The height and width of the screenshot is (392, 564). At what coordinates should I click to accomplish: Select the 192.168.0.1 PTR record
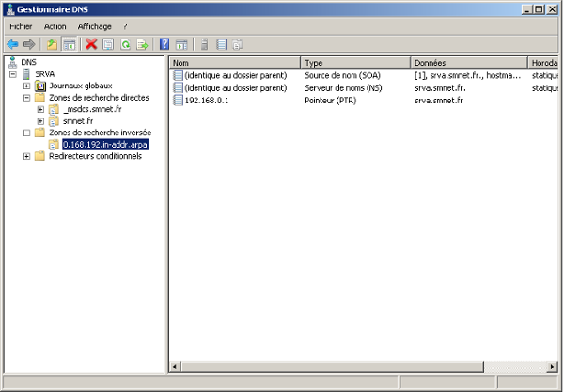coord(206,100)
